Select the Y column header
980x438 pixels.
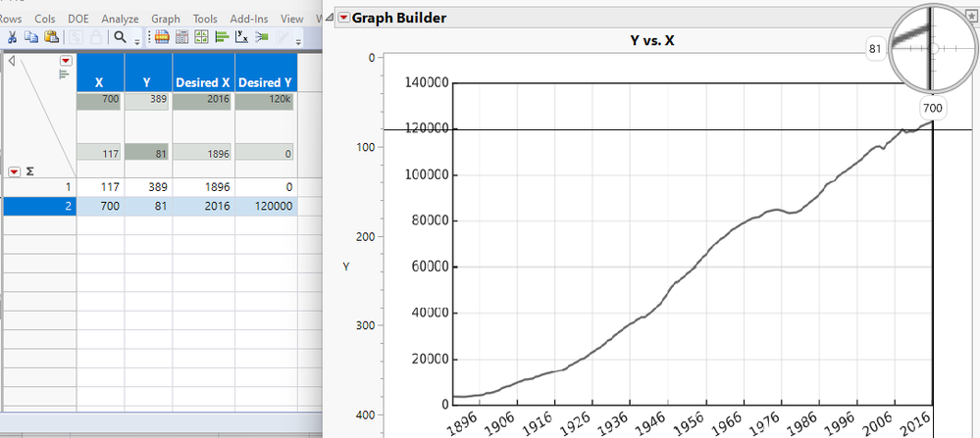(x=148, y=72)
